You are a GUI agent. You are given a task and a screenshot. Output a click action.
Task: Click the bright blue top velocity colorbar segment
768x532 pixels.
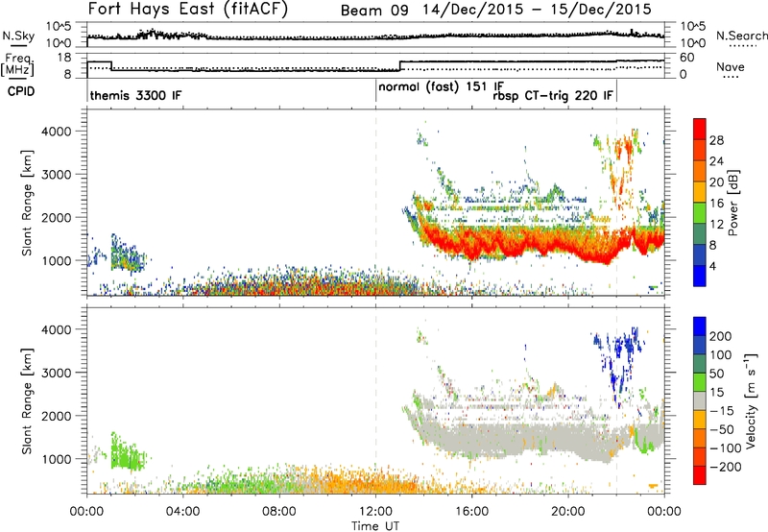(x=700, y=326)
